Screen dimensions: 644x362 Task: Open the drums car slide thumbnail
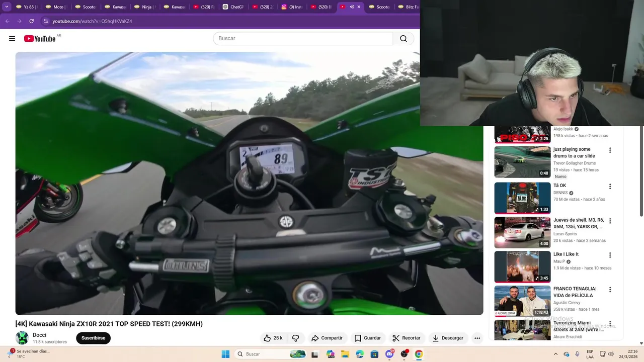(522, 162)
